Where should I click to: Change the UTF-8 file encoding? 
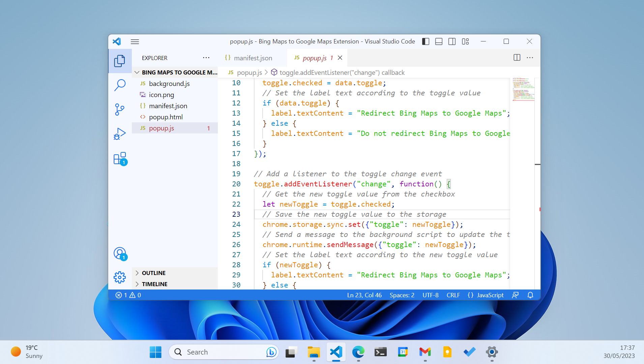(431, 295)
